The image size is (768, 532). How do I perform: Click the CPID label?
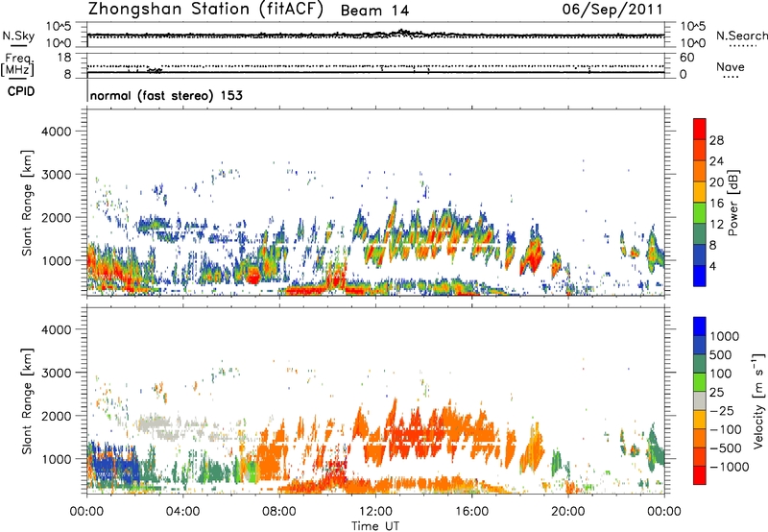click(21, 91)
